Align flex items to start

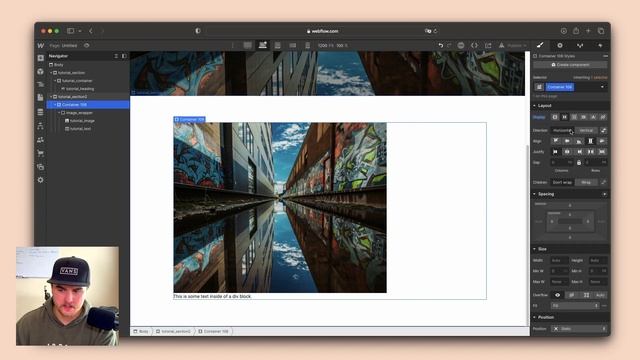click(556, 141)
